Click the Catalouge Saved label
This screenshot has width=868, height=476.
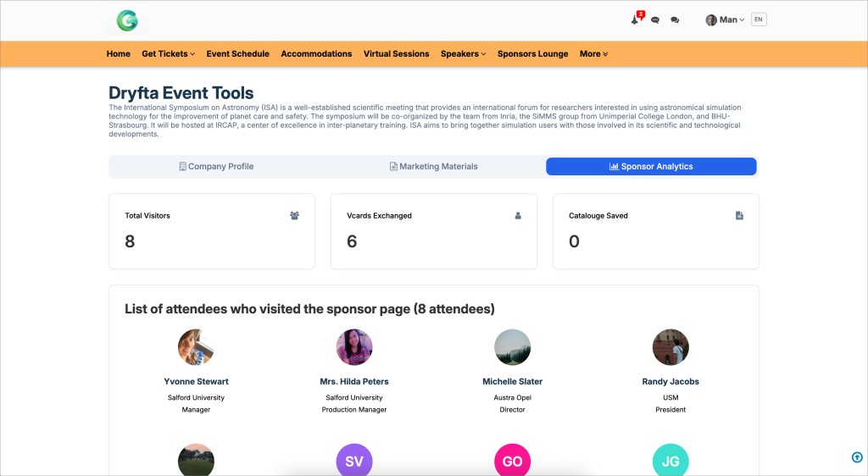(x=598, y=216)
